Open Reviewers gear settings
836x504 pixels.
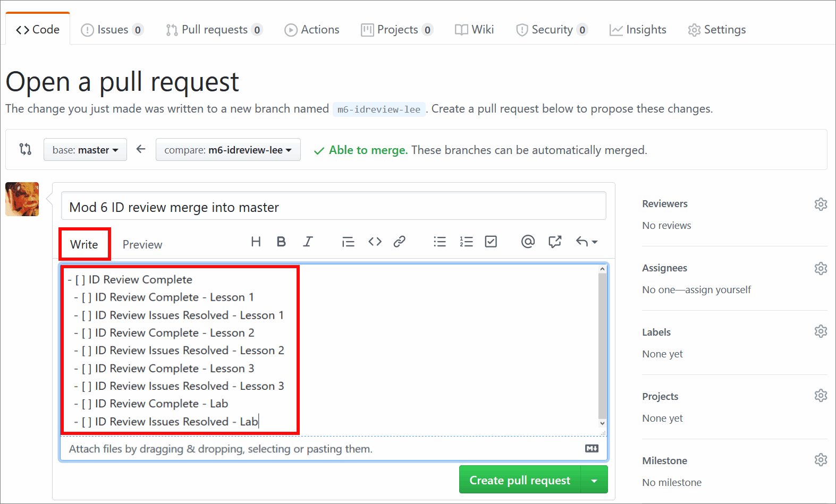821,204
